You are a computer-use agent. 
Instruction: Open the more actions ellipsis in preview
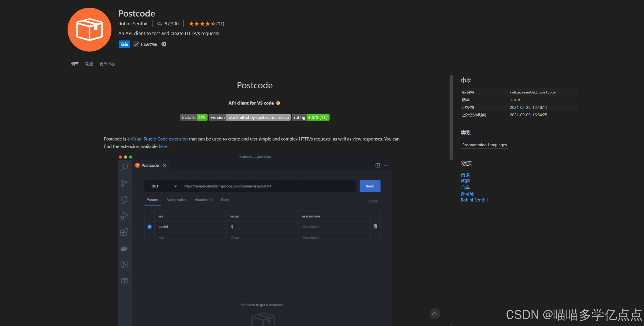coord(386,165)
